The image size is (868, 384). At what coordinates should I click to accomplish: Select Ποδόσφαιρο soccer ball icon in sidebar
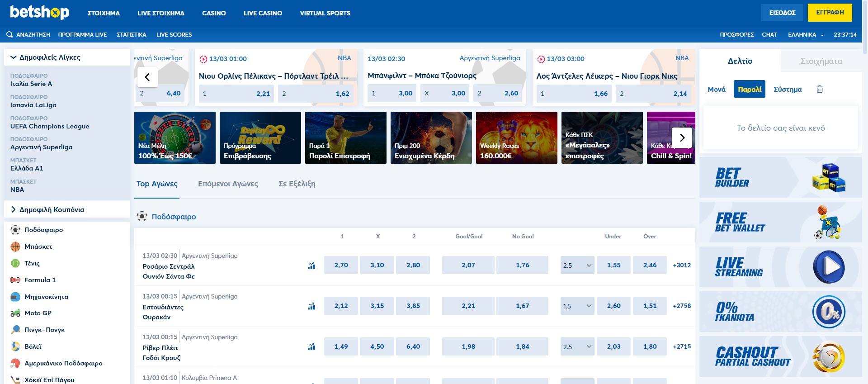coord(15,230)
